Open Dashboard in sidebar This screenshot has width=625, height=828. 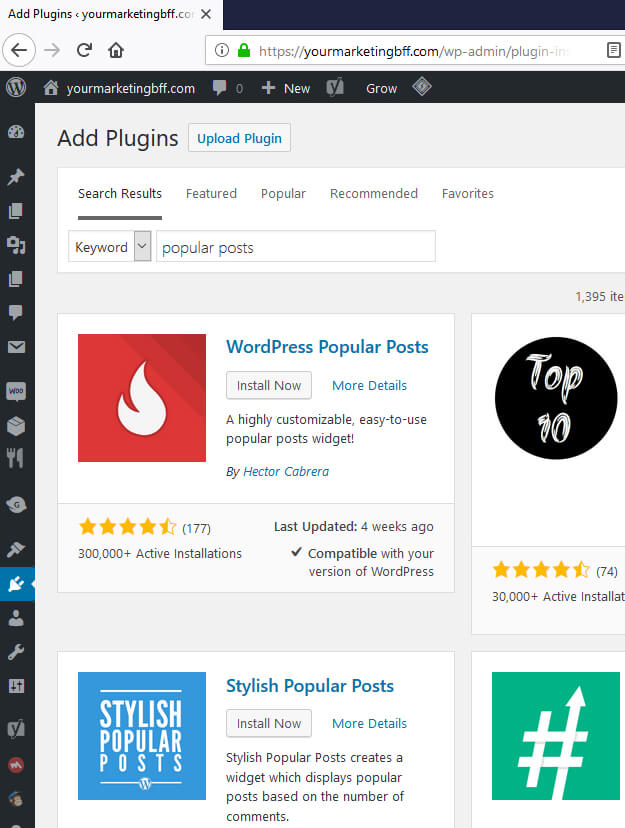[16, 132]
